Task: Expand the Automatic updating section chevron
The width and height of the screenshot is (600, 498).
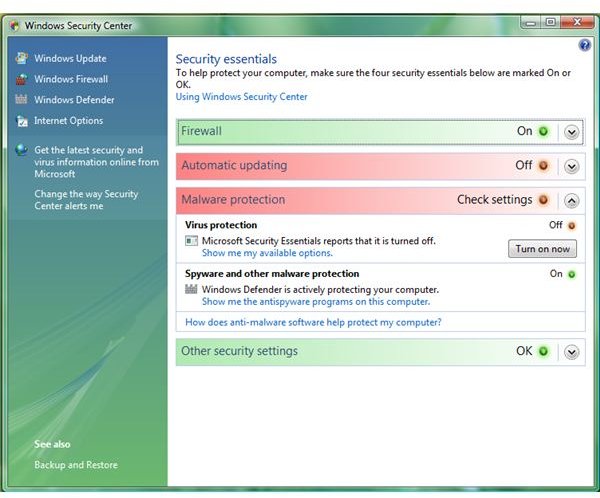Action: pyautogui.click(x=571, y=167)
